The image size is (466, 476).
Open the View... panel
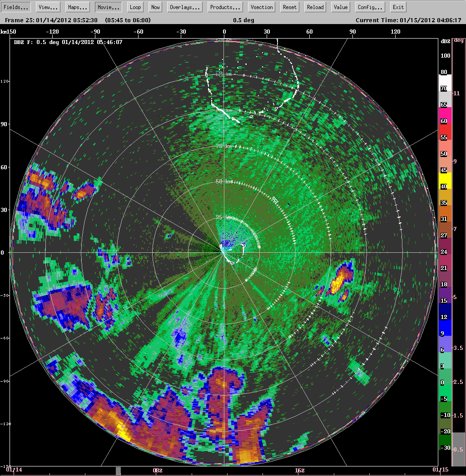click(48, 7)
